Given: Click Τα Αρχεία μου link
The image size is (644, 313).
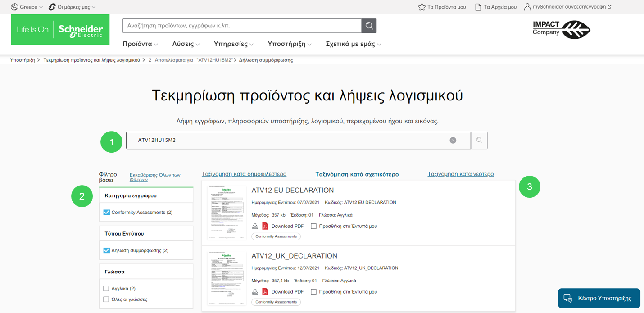Looking at the screenshot, I should point(500,7).
